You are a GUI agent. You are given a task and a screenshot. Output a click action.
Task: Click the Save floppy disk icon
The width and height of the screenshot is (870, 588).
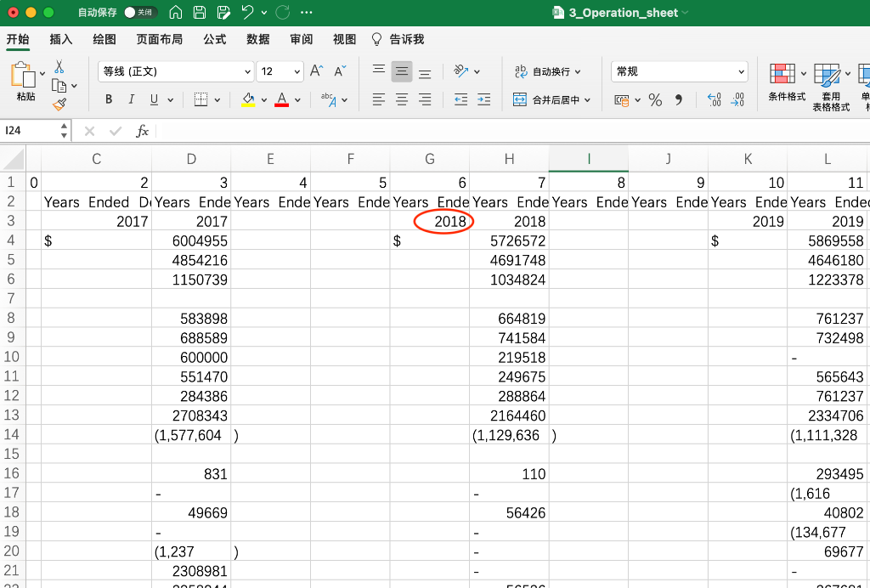click(x=200, y=12)
